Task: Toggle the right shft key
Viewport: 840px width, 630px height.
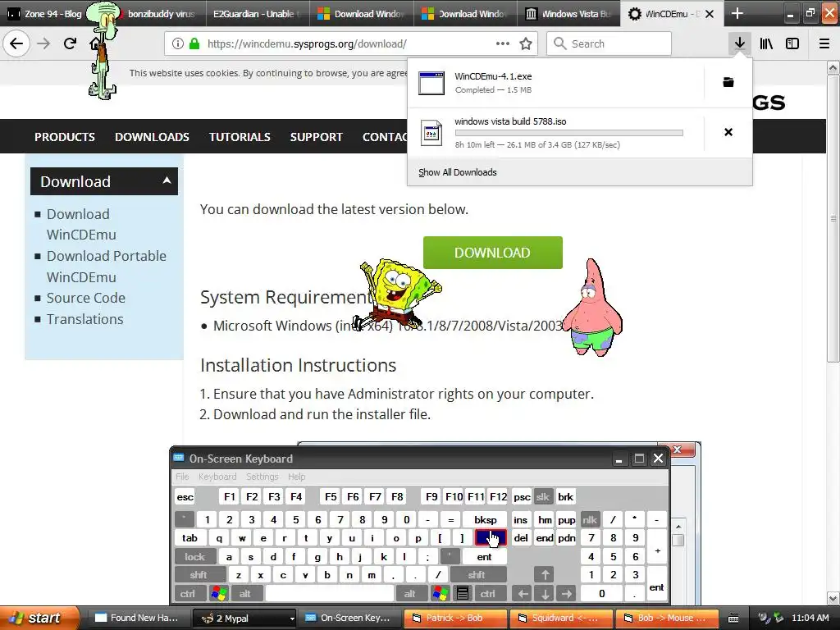Action: click(477, 575)
